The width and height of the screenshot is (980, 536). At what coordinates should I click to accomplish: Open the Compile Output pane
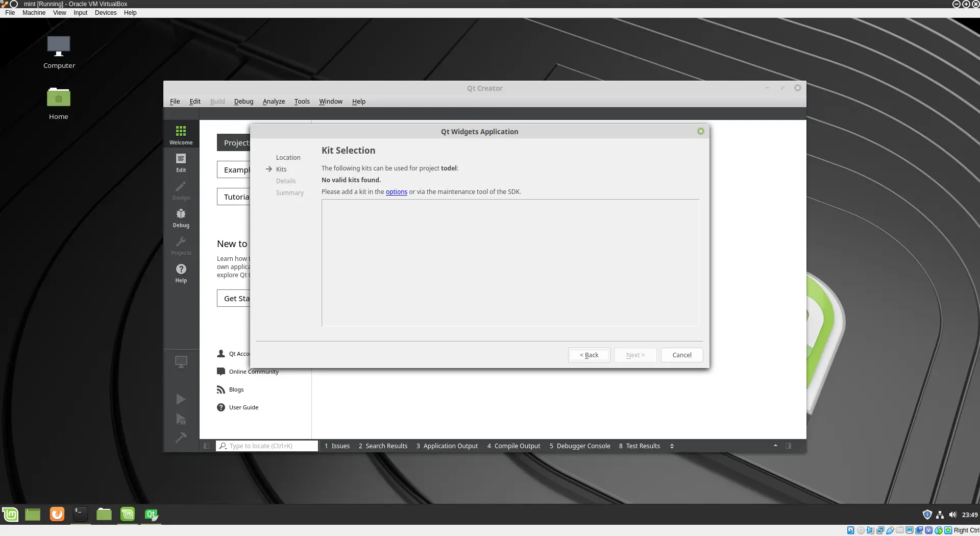pyautogui.click(x=513, y=446)
